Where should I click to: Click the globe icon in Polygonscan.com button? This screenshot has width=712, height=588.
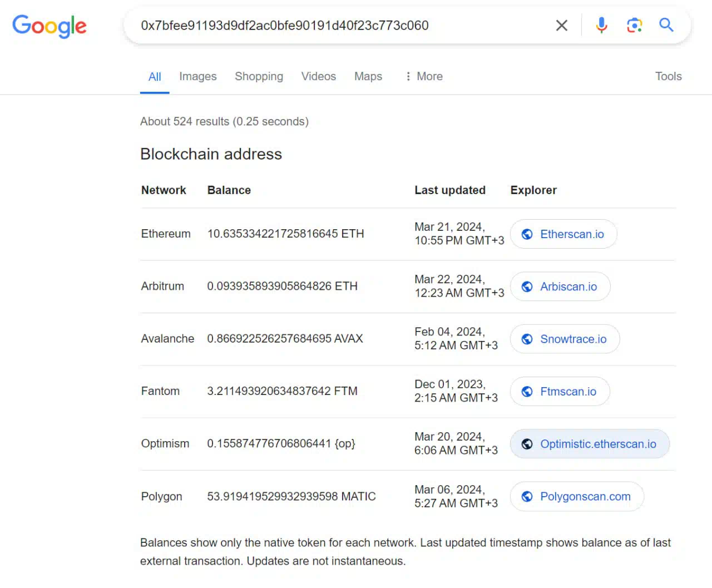pyautogui.click(x=527, y=496)
